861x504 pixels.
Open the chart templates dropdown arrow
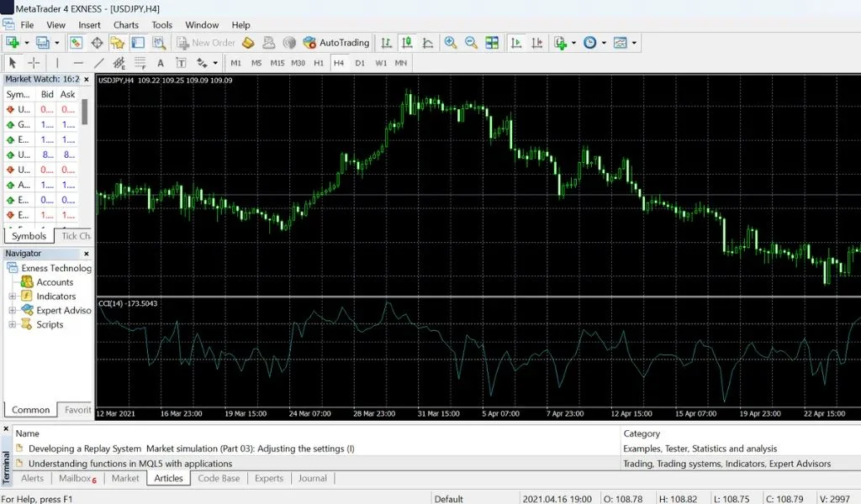pyautogui.click(x=633, y=42)
